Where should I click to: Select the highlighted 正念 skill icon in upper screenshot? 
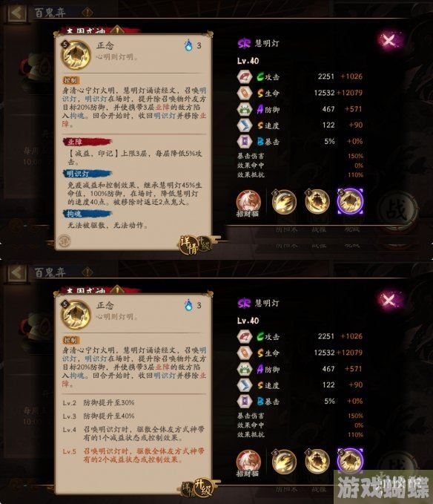point(350,202)
